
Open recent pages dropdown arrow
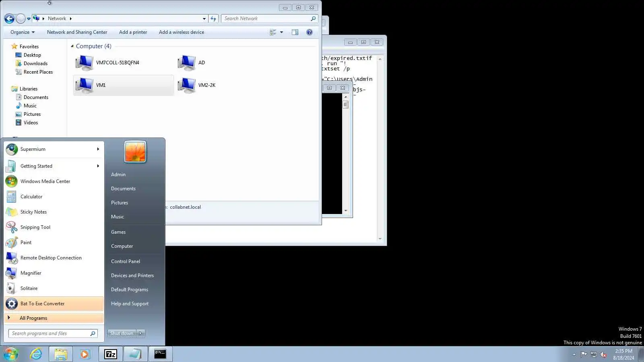click(x=29, y=19)
